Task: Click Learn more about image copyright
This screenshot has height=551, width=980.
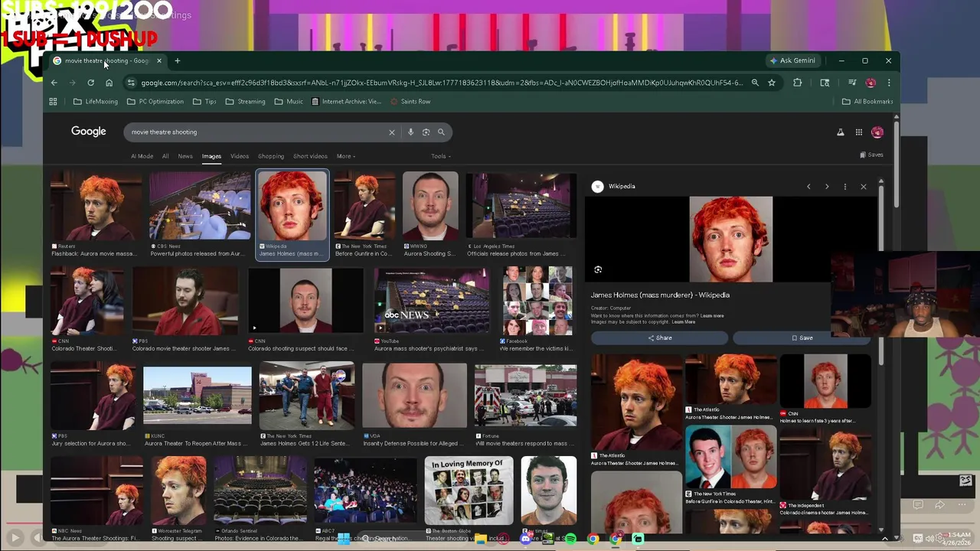Action: 684,322
